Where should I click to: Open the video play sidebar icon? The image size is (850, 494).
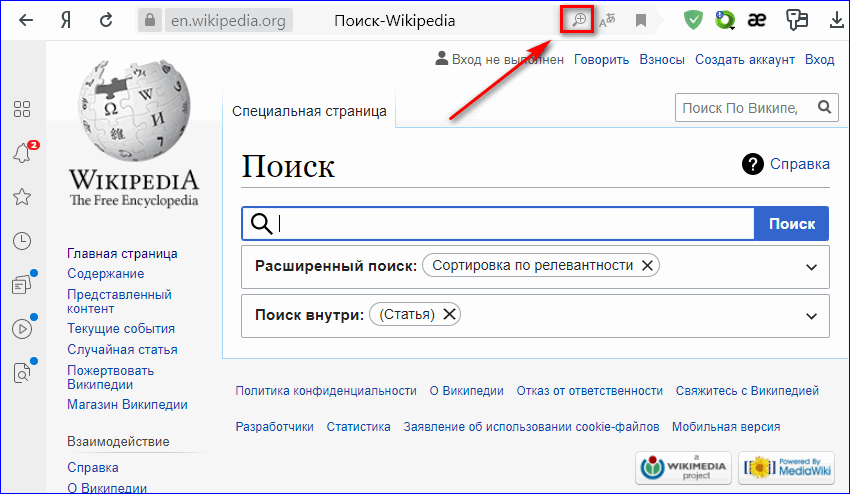coord(22,329)
